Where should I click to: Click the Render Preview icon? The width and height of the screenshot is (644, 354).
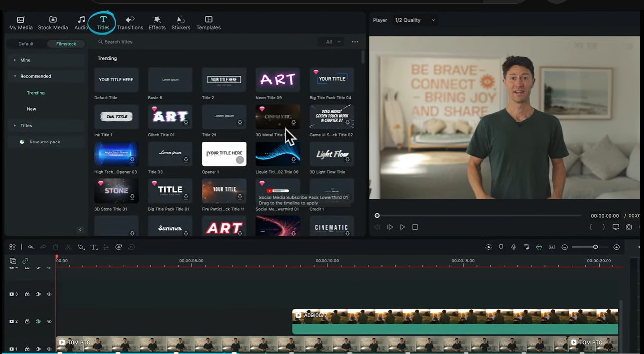pyautogui.click(x=488, y=247)
